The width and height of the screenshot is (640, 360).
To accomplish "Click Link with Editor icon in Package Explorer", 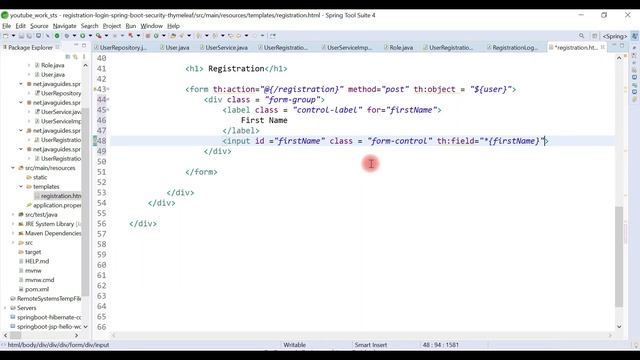I will click(x=75, y=57).
